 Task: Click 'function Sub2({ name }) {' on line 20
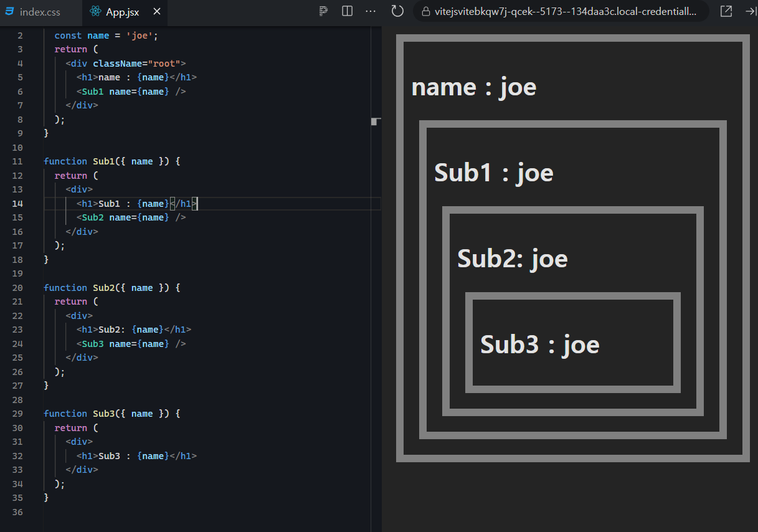click(112, 287)
